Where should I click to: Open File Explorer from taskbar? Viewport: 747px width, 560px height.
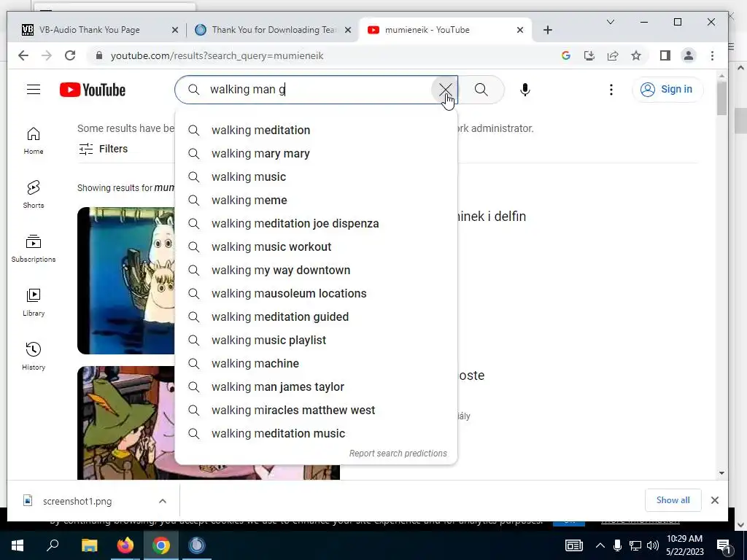89,545
